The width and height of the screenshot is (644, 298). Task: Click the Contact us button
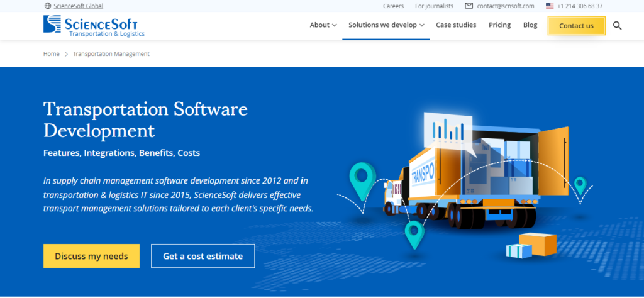coord(576,25)
